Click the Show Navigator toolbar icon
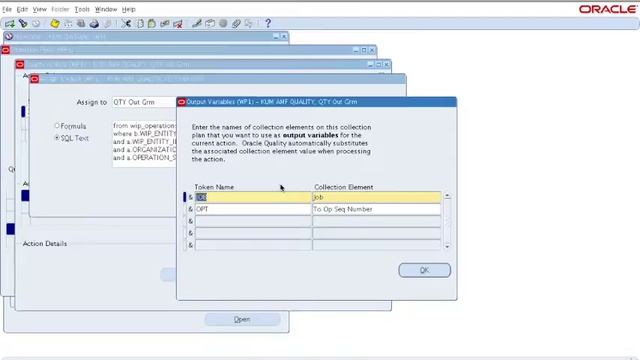 tap(36, 24)
